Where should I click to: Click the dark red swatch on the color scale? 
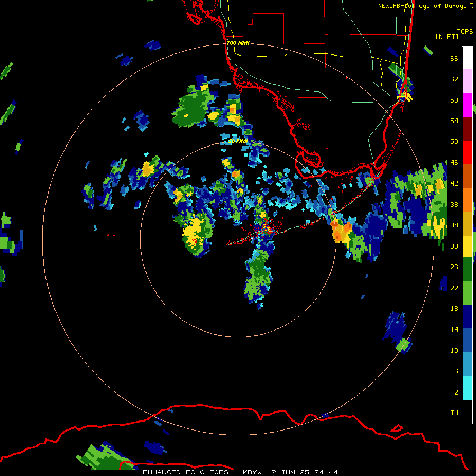[x=467, y=129]
